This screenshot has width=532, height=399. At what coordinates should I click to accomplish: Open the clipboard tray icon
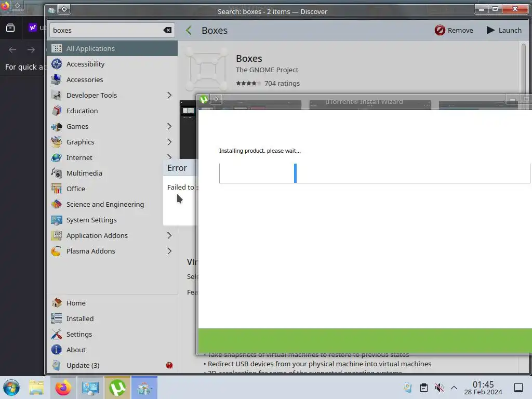tap(424, 388)
